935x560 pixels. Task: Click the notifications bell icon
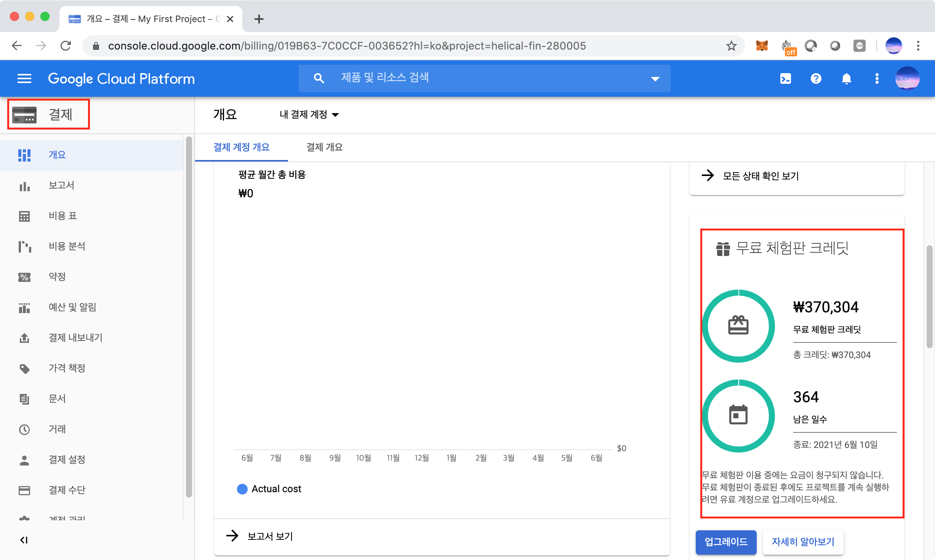tap(846, 79)
